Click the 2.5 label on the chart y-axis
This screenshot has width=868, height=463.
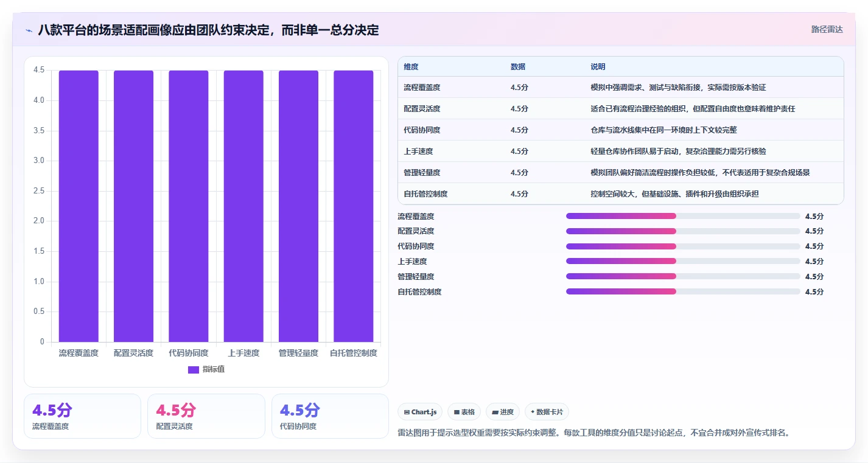pos(38,191)
